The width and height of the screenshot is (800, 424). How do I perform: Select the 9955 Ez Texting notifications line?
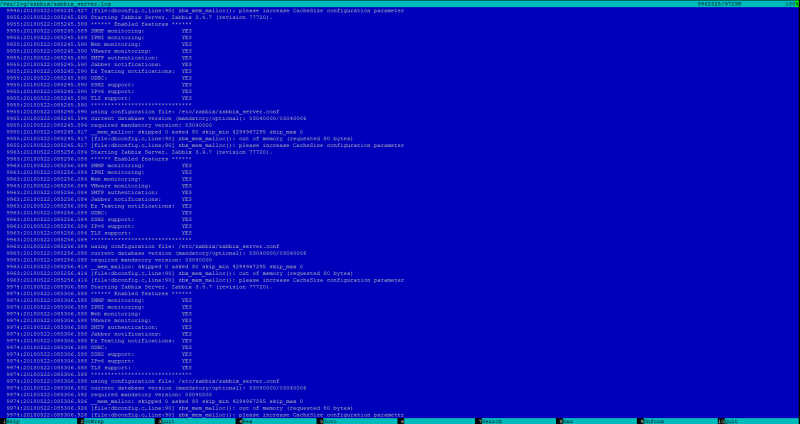[99, 71]
